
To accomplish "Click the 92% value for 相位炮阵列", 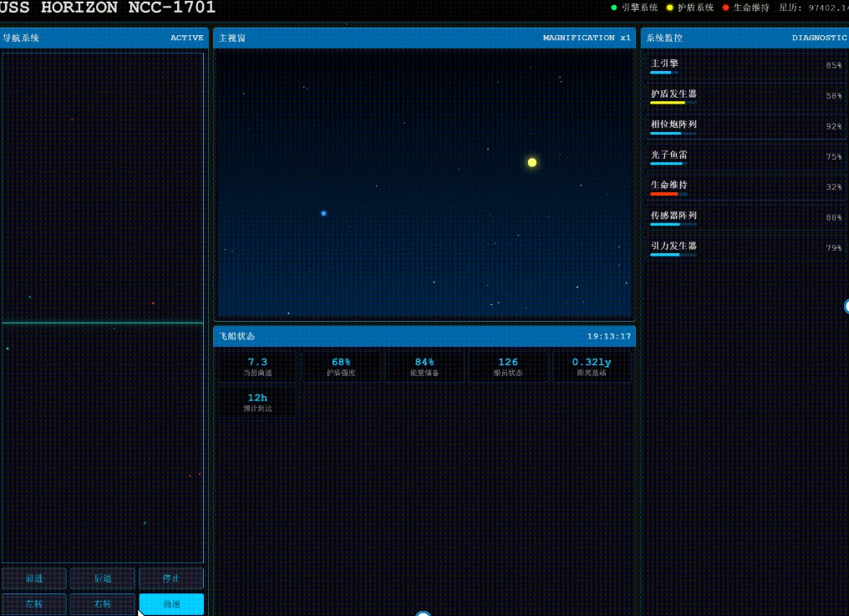I will (833, 126).
